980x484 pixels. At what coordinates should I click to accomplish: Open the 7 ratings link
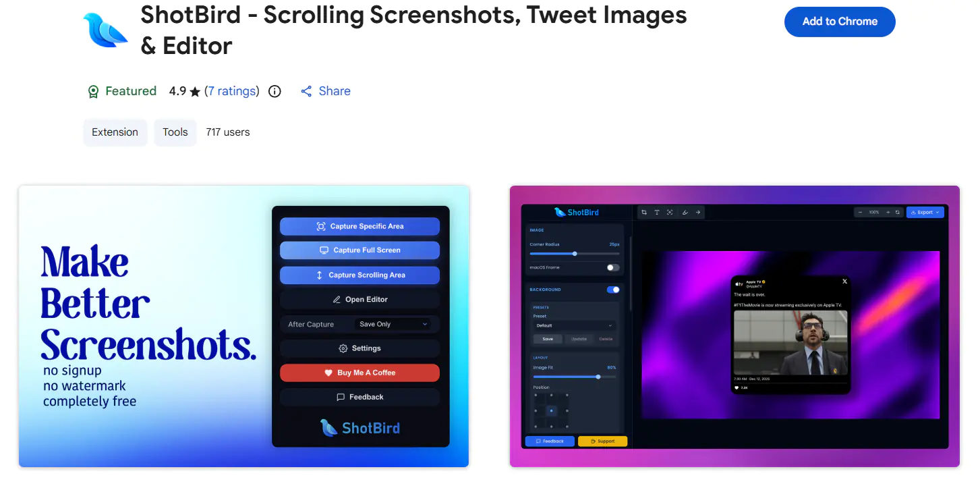(232, 91)
